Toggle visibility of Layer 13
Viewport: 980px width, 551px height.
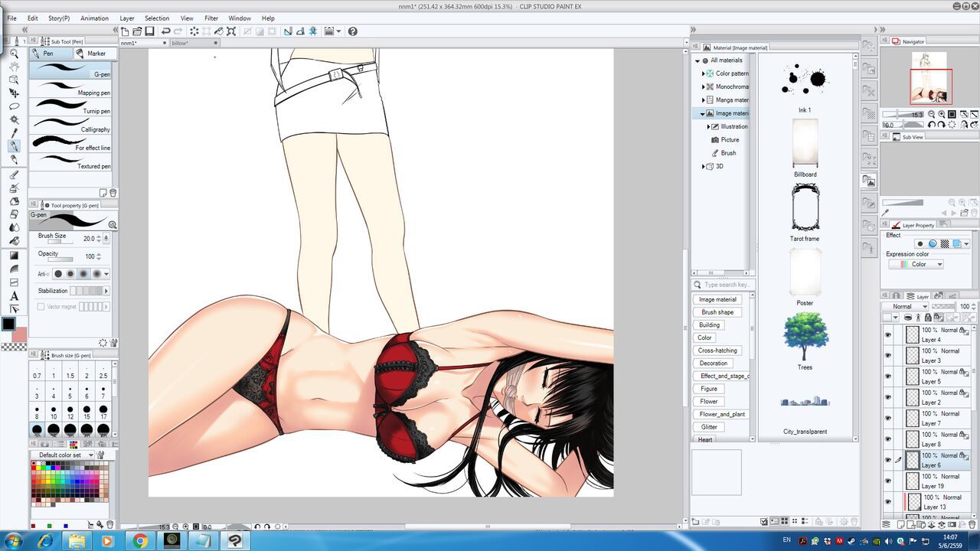[888, 502]
